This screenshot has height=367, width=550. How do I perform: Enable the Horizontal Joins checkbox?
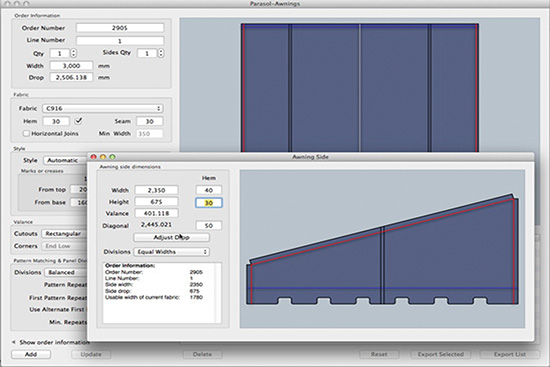pos(26,133)
